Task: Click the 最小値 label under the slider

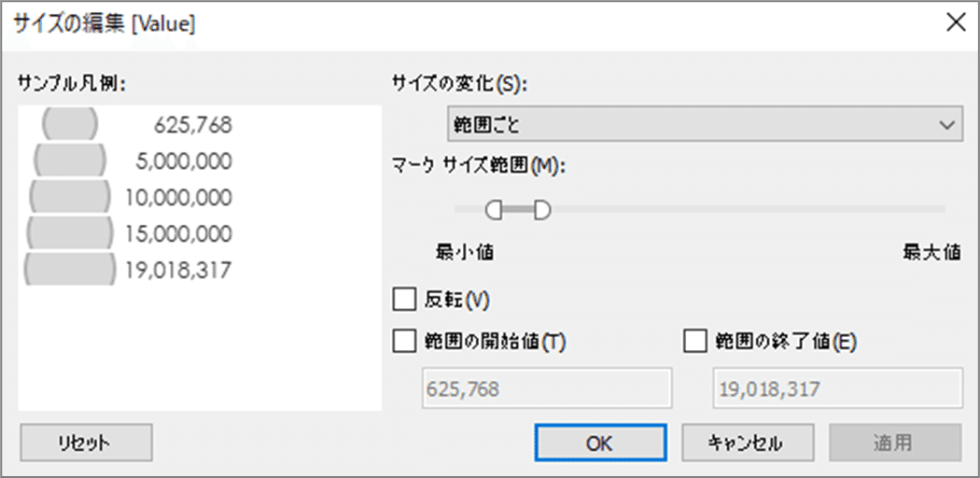Action: click(465, 252)
